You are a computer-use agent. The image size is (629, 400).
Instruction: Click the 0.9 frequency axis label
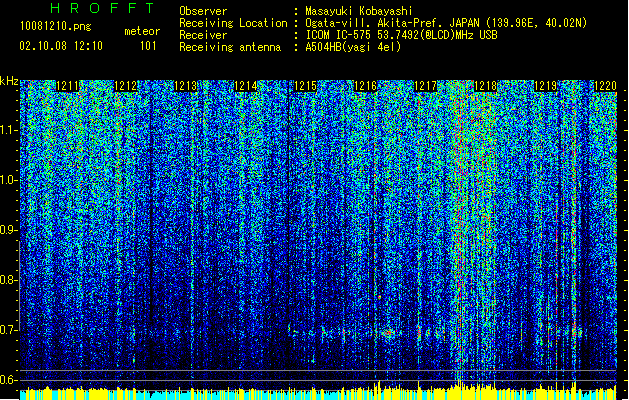[8, 230]
